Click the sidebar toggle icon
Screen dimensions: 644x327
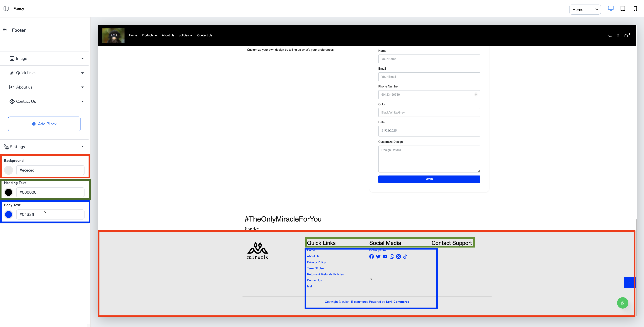[6, 9]
